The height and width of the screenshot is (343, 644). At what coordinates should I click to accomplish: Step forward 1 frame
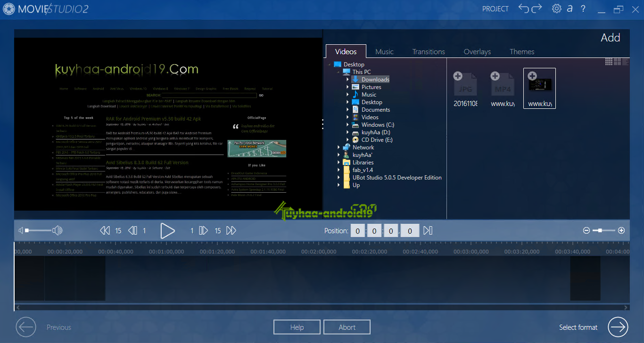(203, 230)
